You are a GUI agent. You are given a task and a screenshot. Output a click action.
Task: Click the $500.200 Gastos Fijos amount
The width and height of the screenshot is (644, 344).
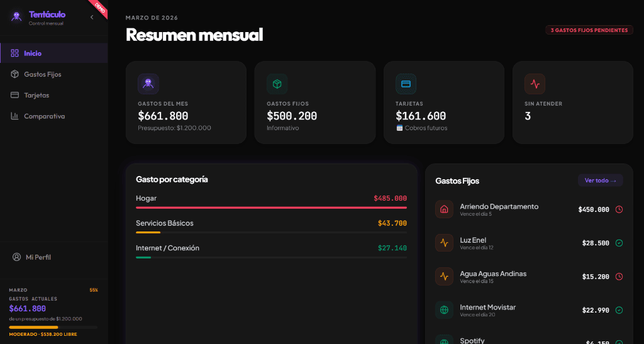pyautogui.click(x=292, y=116)
